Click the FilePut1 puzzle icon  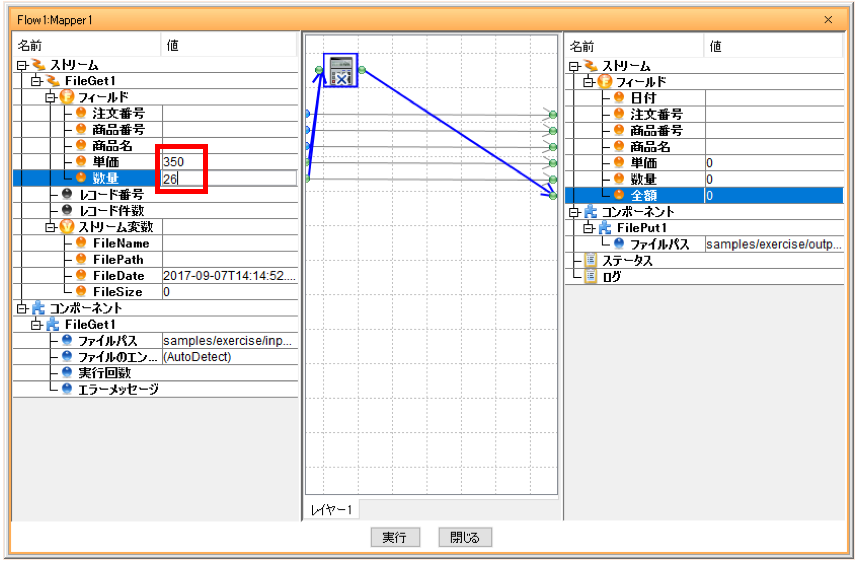[604, 228]
